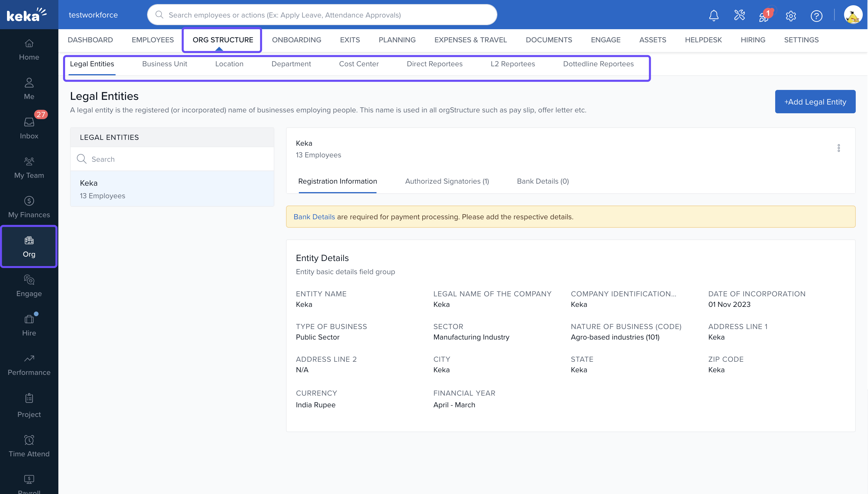This screenshot has height=494, width=868.
Task: Click the +Add Legal Entity button
Action: click(815, 101)
